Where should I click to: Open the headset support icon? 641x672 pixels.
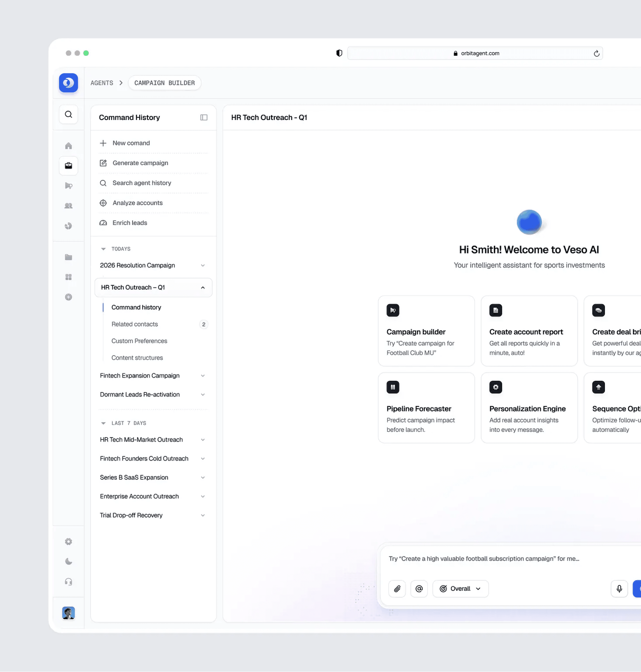pyautogui.click(x=68, y=581)
